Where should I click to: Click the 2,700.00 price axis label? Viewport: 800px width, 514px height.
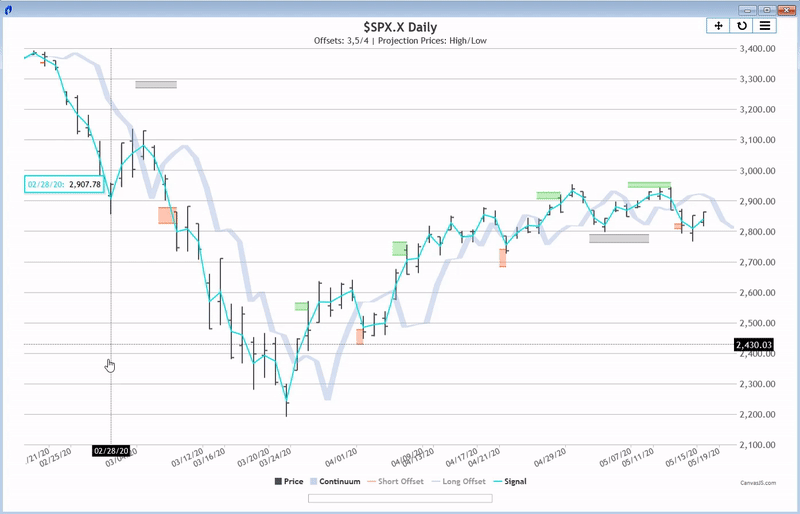(758, 262)
